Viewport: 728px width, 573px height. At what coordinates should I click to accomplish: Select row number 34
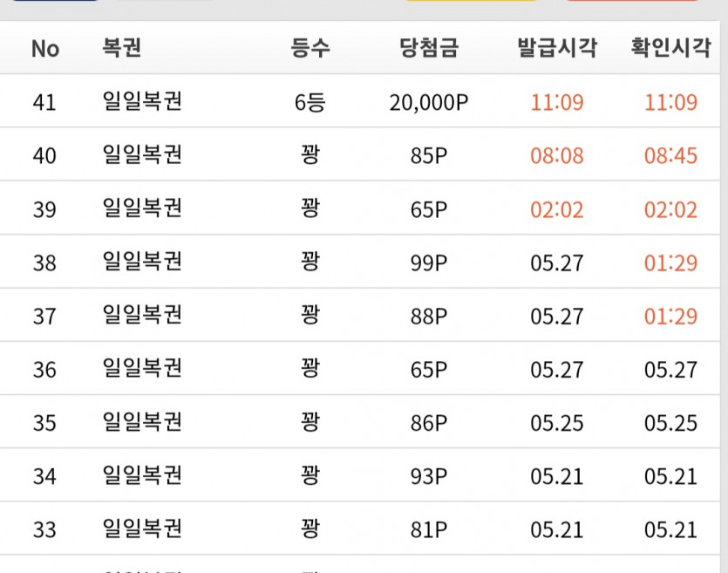(x=44, y=476)
